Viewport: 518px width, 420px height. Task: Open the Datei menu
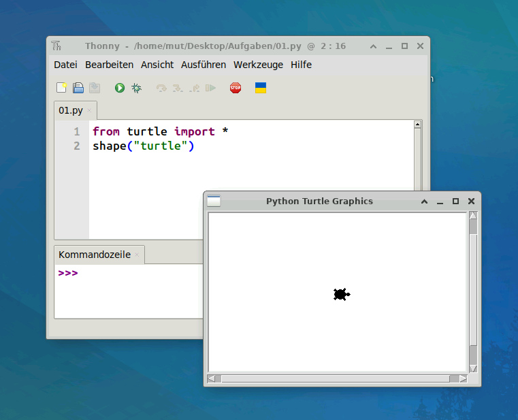point(65,65)
